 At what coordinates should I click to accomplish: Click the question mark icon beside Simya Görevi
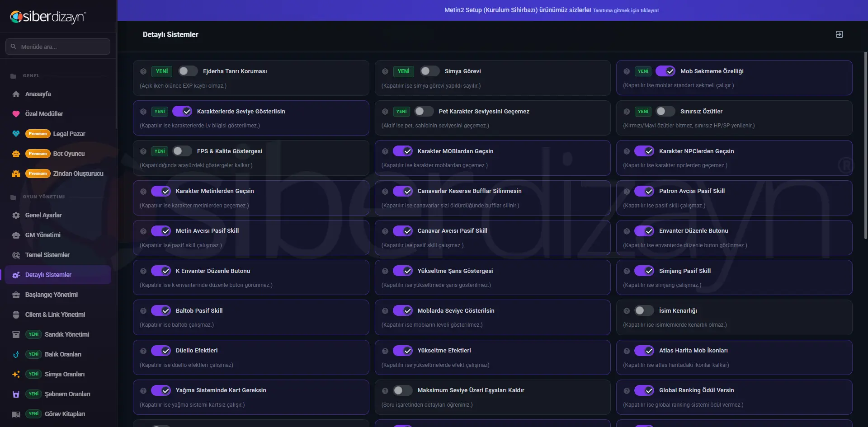click(x=385, y=71)
